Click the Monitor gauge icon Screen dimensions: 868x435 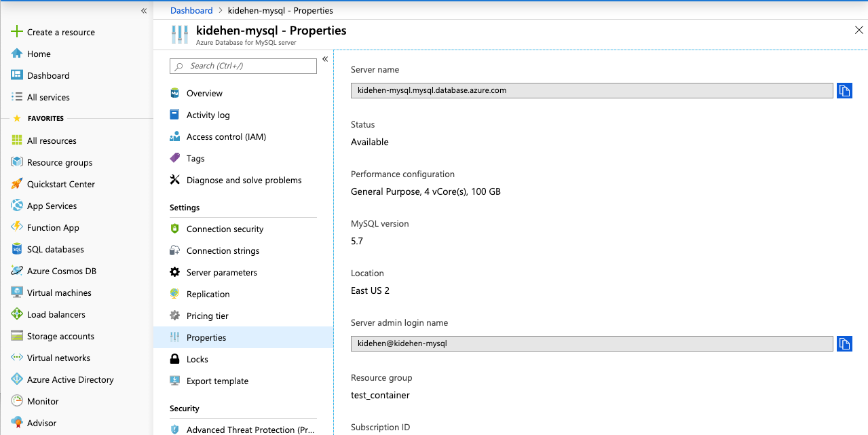[17, 401]
